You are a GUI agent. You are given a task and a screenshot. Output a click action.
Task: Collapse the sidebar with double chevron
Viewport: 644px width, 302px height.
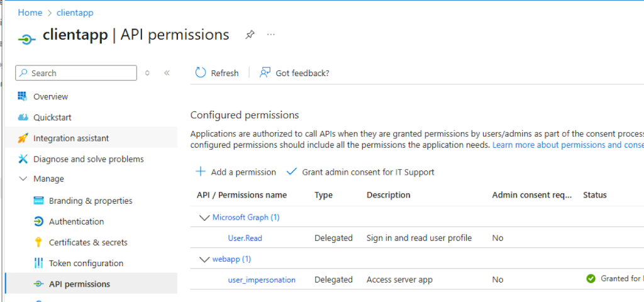pos(167,73)
